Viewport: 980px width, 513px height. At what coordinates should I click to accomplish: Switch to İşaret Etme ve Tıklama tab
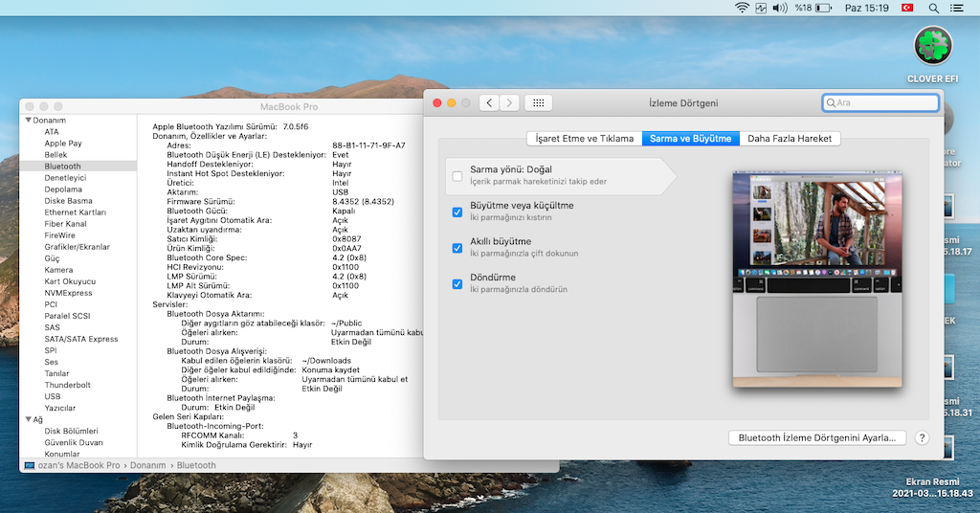tap(584, 139)
